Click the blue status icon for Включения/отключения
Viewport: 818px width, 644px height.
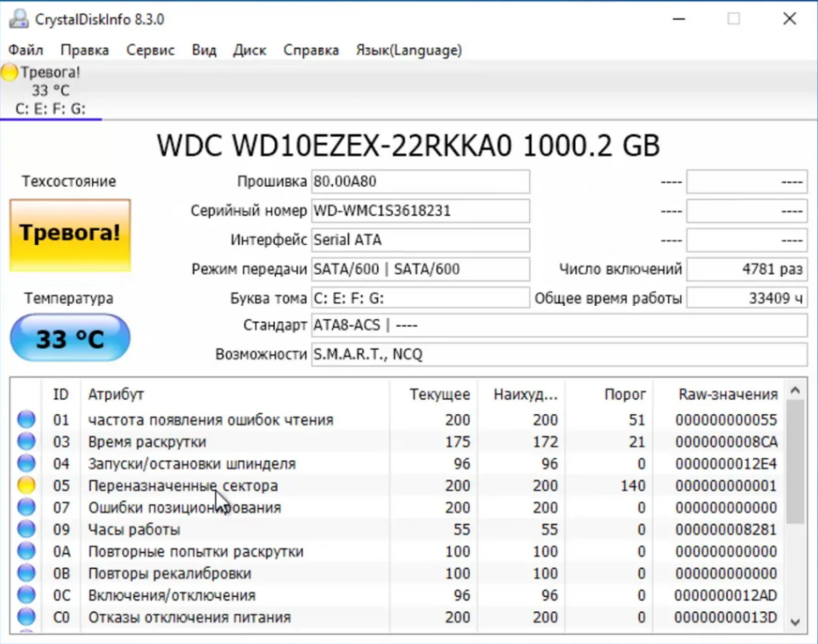[x=26, y=594]
